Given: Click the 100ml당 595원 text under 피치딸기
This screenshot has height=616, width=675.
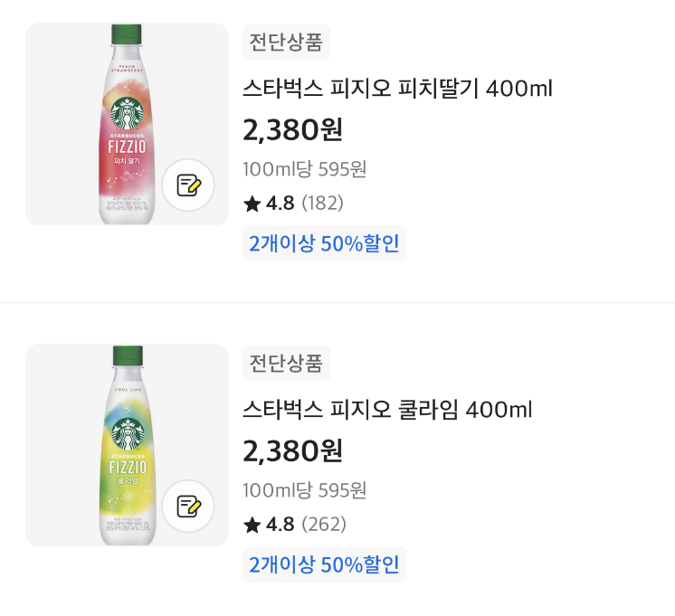Looking at the screenshot, I should click(x=304, y=169).
